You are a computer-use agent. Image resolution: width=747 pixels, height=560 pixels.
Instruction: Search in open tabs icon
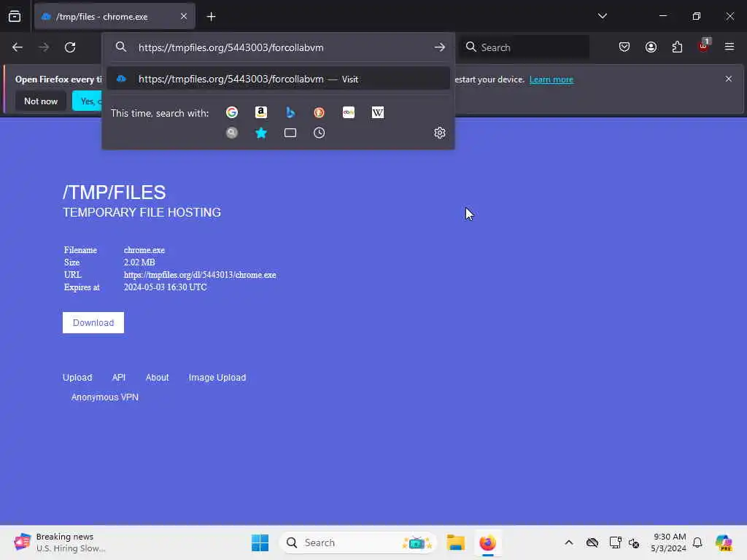click(290, 133)
